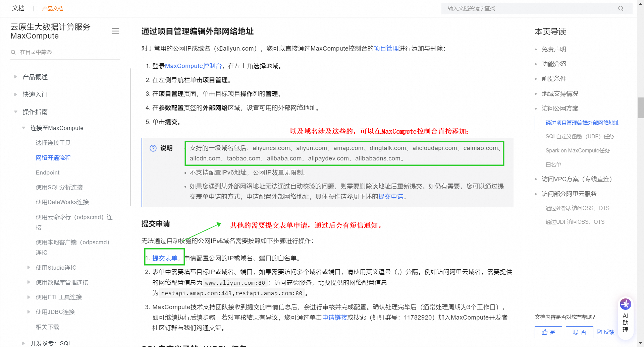The width and height of the screenshot is (644, 347).
Task: Select 选择连接工具 in sidebar
Action: coord(53,143)
